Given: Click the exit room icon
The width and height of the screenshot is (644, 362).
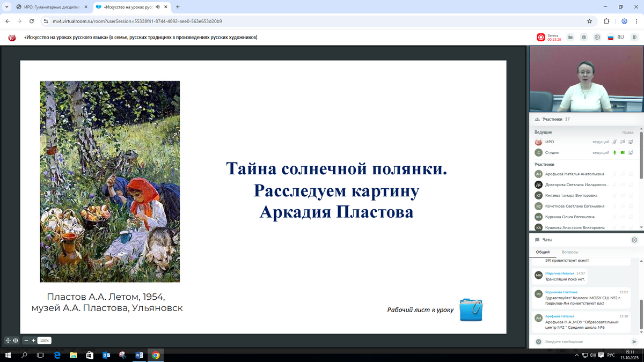Looking at the screenshot, I should tap(634, 38).
